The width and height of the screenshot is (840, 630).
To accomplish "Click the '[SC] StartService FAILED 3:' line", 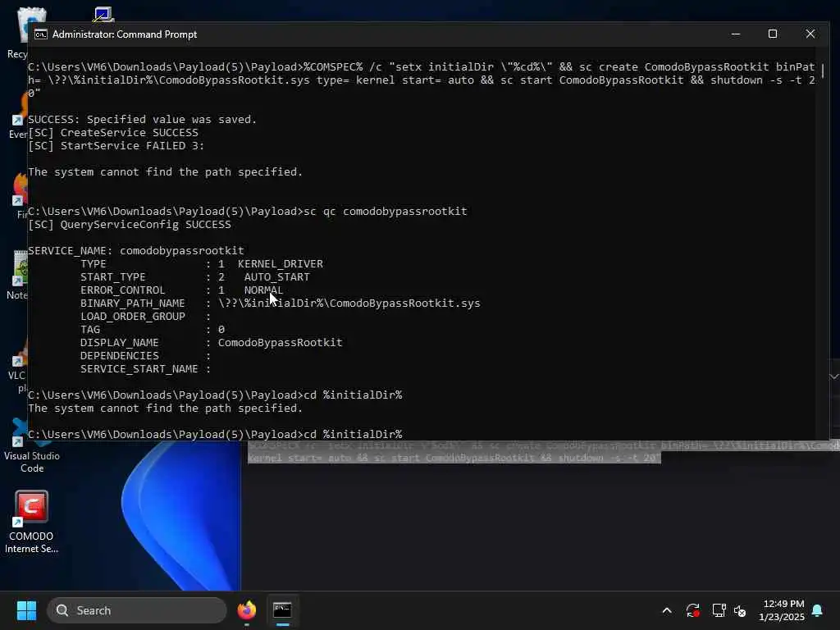I will coord(116,146).
